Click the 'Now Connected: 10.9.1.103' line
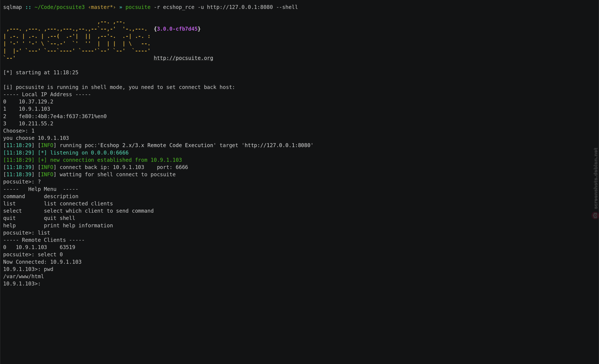The height and width of the screenshot is (364, 599). pyautogui.click(x=42, y=262)
